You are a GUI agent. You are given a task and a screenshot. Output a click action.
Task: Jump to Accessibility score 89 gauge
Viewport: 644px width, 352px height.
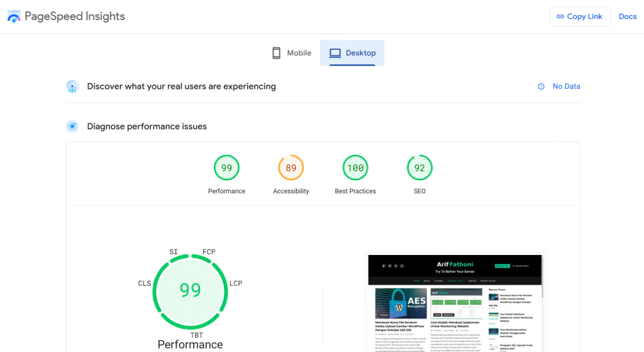[x=291, y=167]
